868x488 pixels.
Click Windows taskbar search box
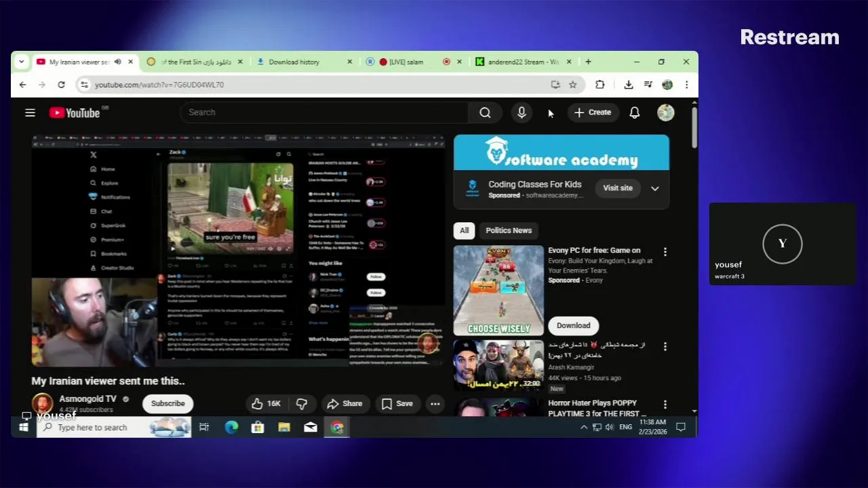point(114,428)
